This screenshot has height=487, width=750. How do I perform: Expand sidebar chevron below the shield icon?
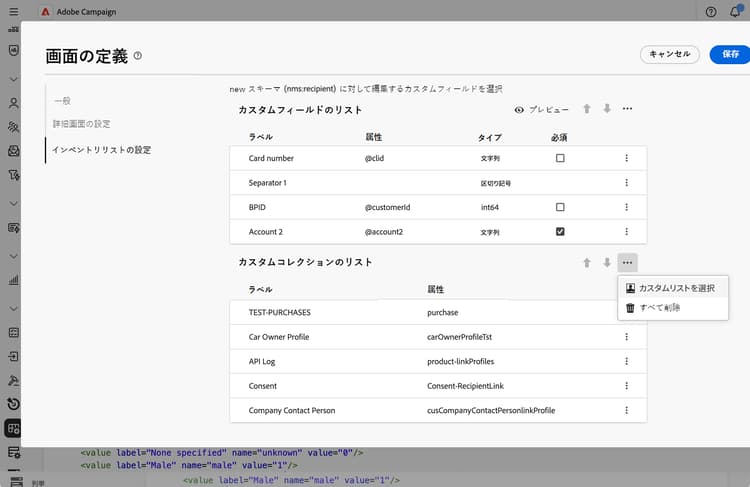(13, 79)
